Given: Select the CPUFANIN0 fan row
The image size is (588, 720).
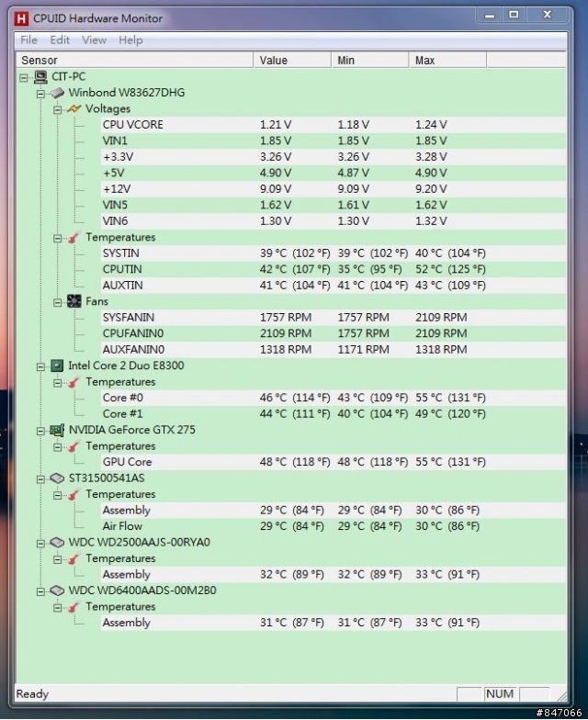Looking at the screenshot, I should pos(334,334).
